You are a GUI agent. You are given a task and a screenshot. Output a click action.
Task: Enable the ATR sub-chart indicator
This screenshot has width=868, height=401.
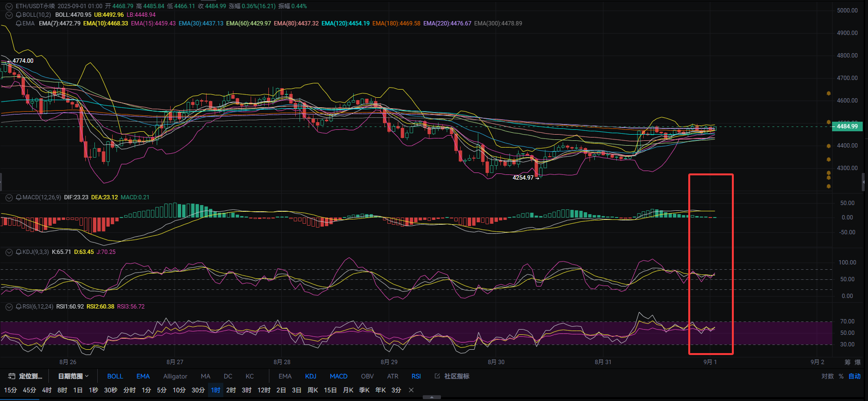click(x=393, y=376)
